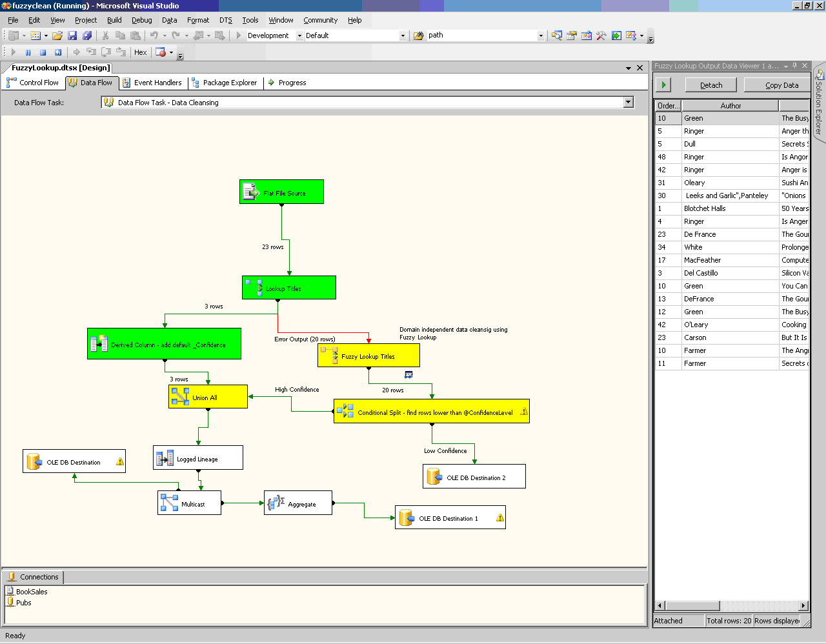Click the Open File folder icon
This screenshot has width=826, height=644.
57,35
